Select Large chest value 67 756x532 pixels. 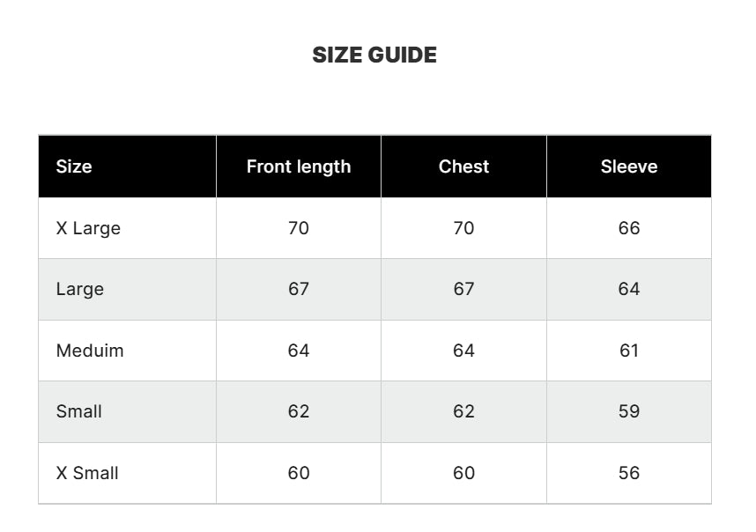coord(463,289)
